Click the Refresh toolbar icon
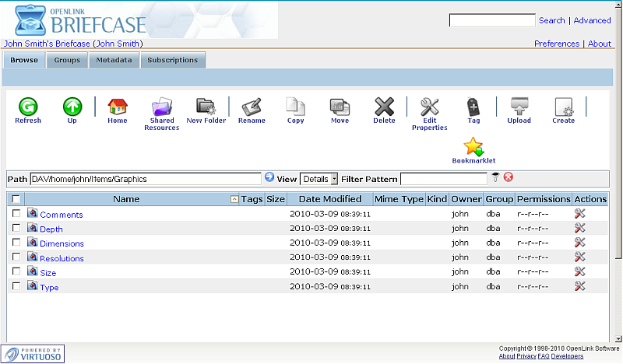The height and width of the screenshot is (364, 623). [x=27, y=107]
